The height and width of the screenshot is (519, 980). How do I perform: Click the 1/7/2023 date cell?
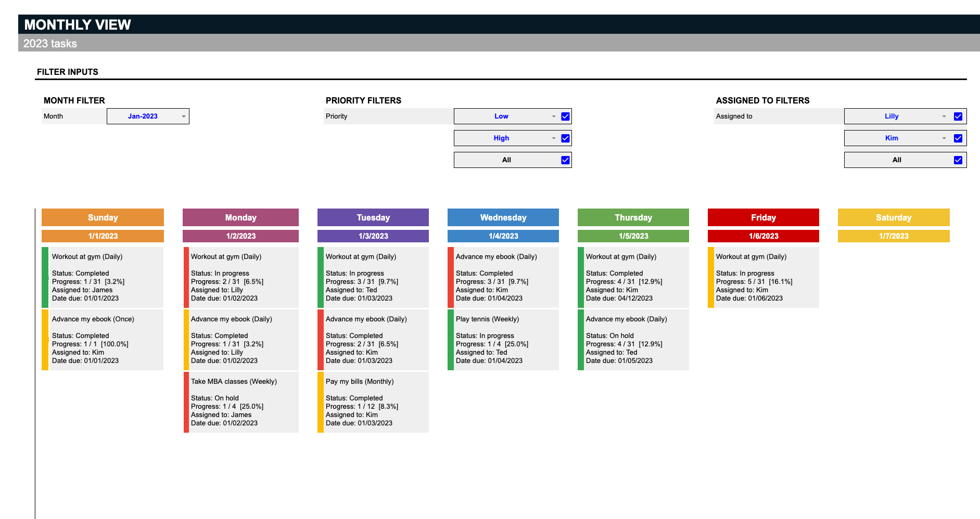click(894, 236)
